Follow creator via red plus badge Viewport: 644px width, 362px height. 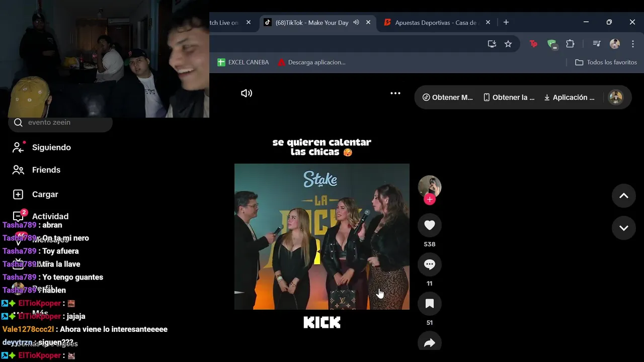coord(429,199)
